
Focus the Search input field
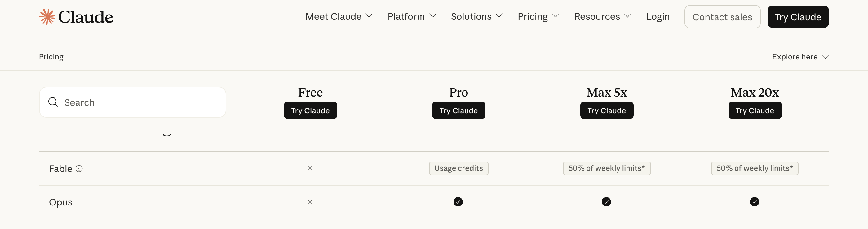point(132,102)
